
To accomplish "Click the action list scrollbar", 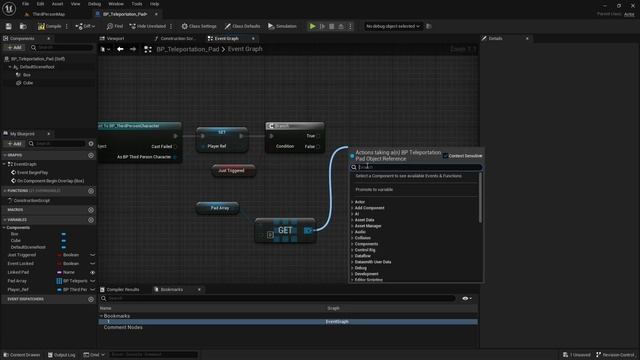I will [480, 197].
